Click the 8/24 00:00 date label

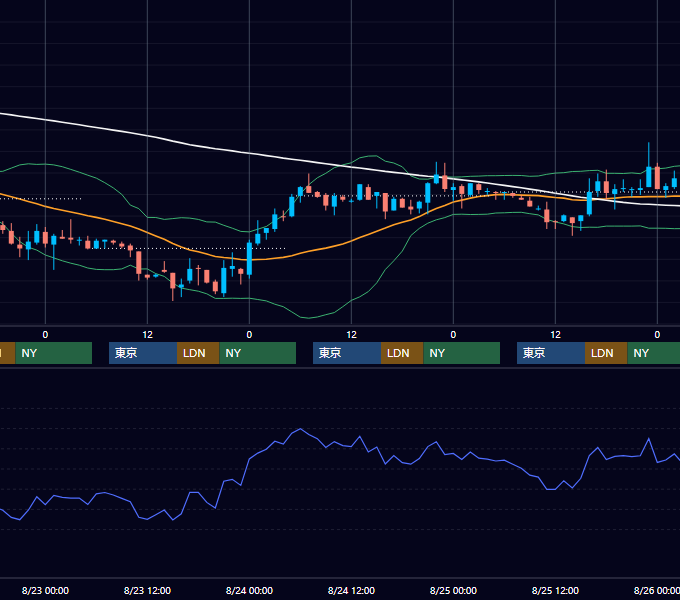point(249,590)
